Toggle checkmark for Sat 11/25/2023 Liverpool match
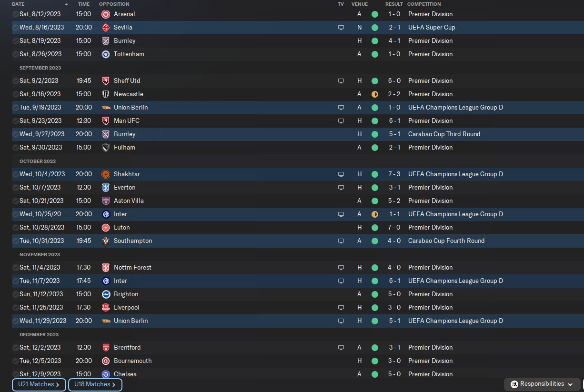This screenshot has width=584, height=392. (x=16, y=308)
